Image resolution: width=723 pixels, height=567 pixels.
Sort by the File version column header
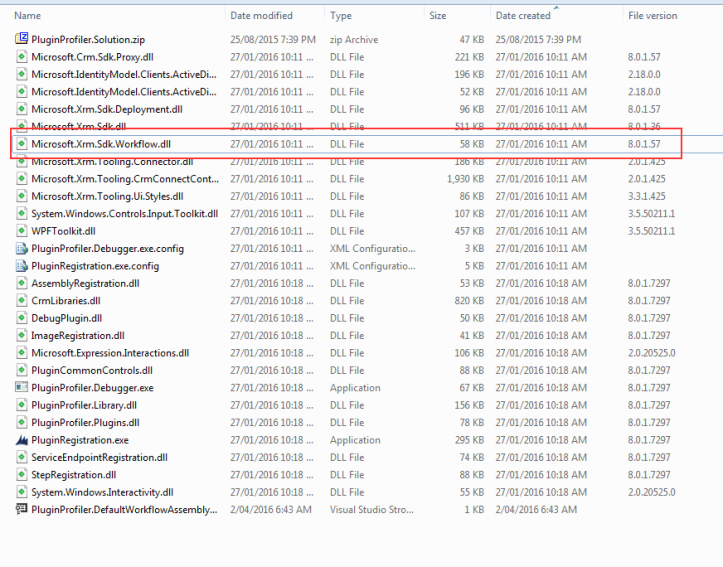click(652, 16)
